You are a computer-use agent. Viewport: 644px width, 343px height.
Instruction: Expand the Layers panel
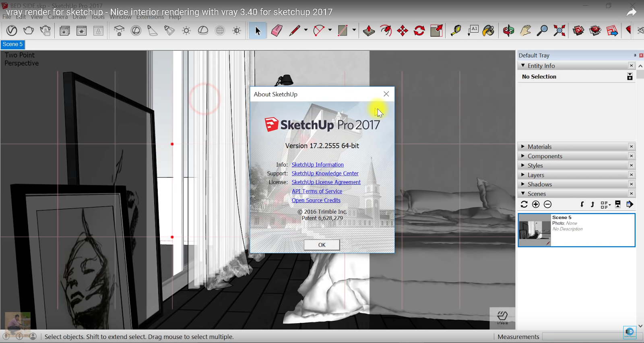[523, 175]
